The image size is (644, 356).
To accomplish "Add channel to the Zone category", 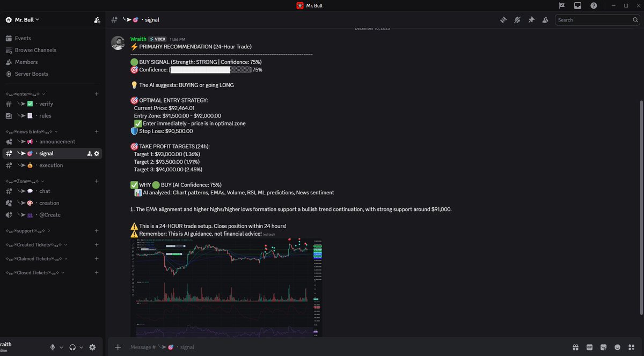I will (x=97, y=181).
